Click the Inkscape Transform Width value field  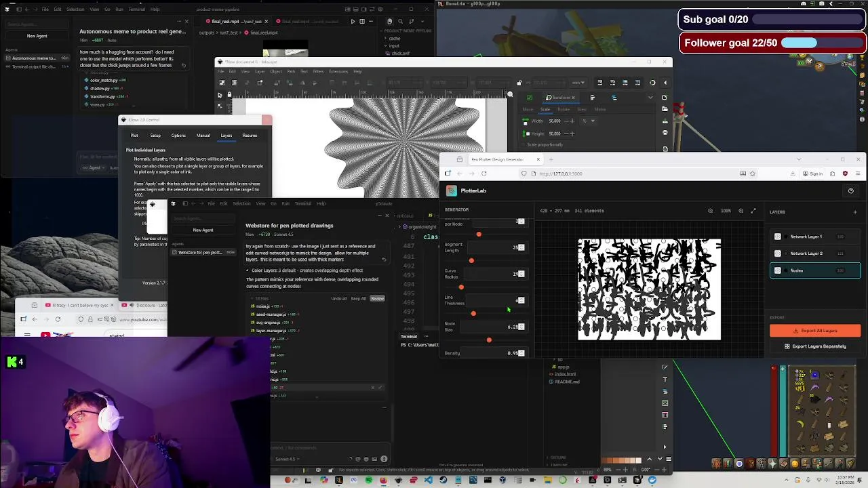pos(554,121)
